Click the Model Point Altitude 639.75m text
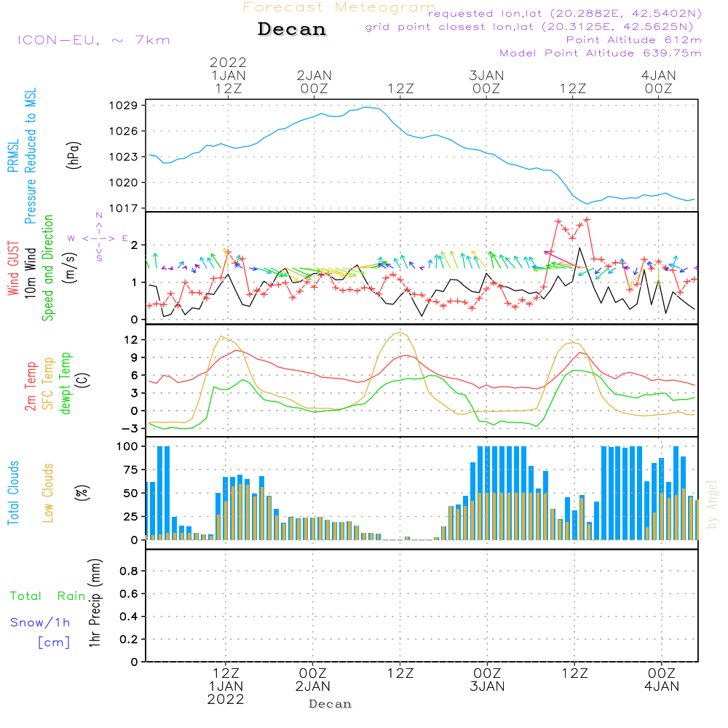This screenshot has width=728, height=728. click(x=600, y=53)
